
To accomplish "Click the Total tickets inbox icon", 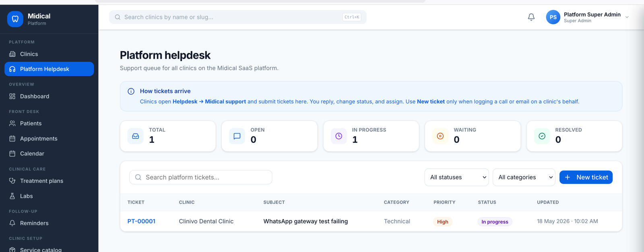I will tap(136, 136).
